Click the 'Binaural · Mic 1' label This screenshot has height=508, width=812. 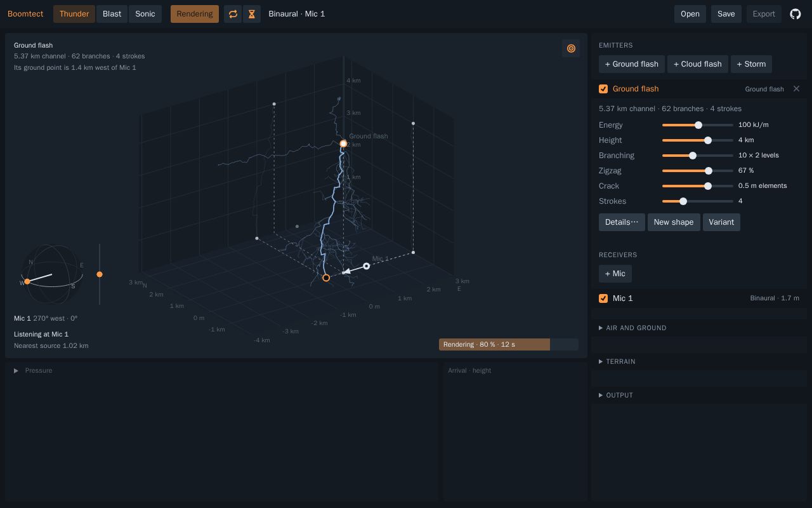click(x=296, y=14)
